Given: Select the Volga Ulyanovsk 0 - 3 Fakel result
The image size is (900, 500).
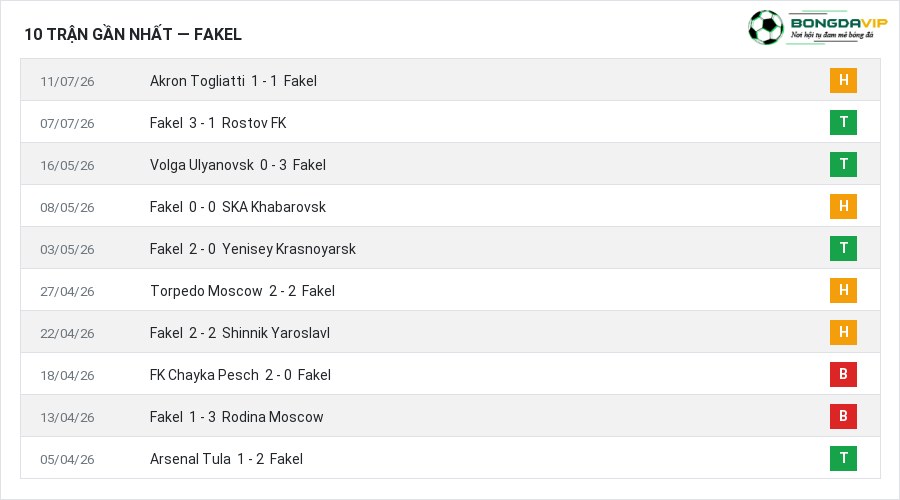Looking at the screenshot, I should click(238, 165).
